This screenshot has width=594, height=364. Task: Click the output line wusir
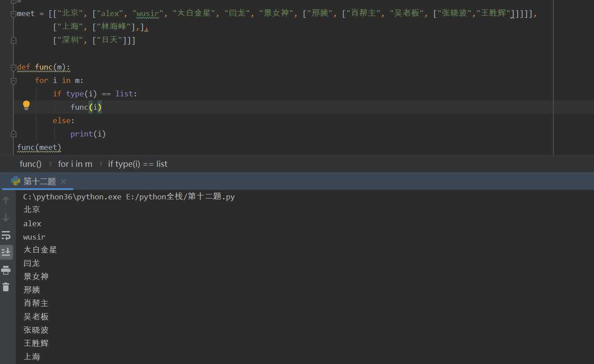(x=34, y=237)
